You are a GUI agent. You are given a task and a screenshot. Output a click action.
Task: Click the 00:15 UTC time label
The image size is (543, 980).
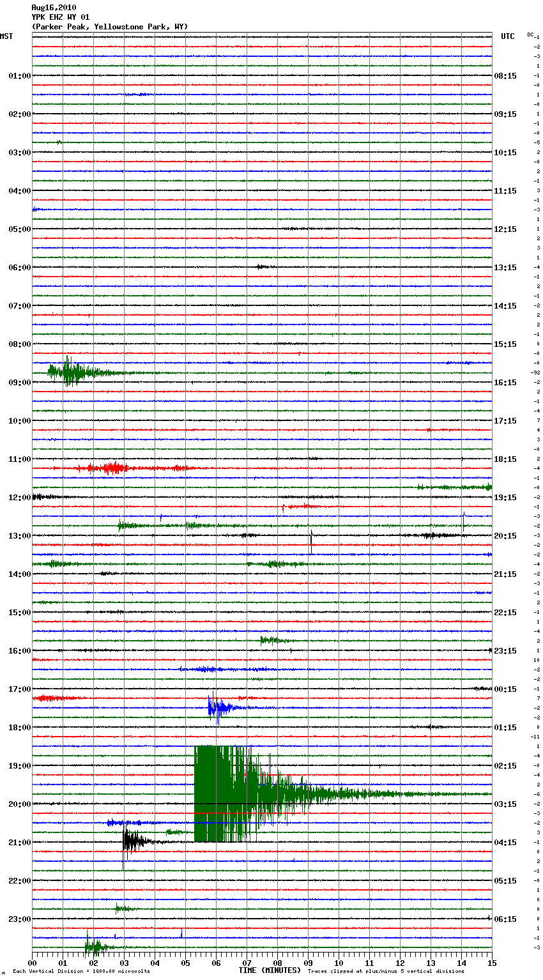tap(505, 689)
